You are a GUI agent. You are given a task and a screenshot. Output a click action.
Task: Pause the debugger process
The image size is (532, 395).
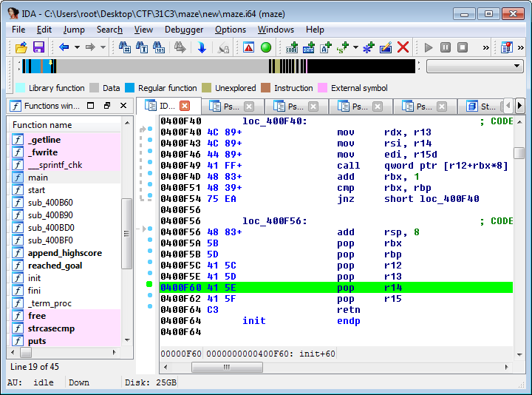tap(446, 47)
